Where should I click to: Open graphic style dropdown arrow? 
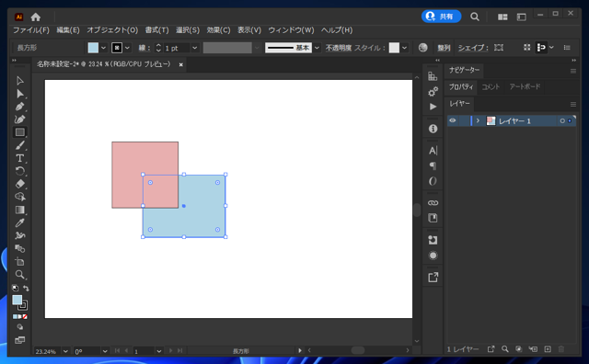pyautogui.click(x=404, y=48)
